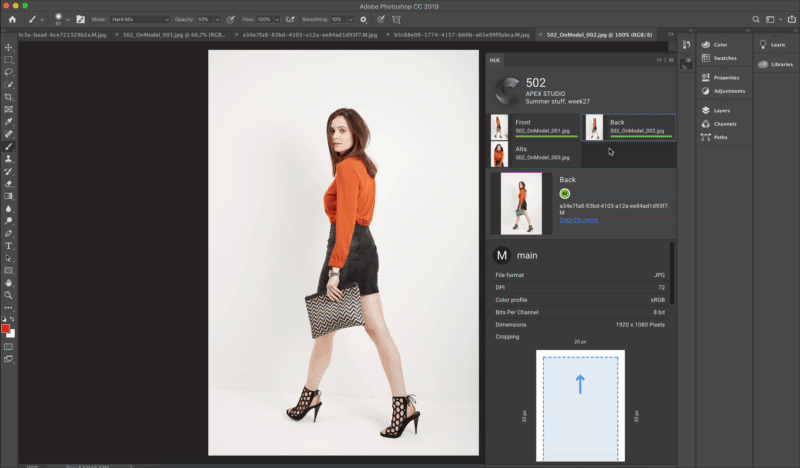Viewport: 800px width, 468px height.
Task: Open the brush preset picker arrow
Action: click(x=68, y=19)
